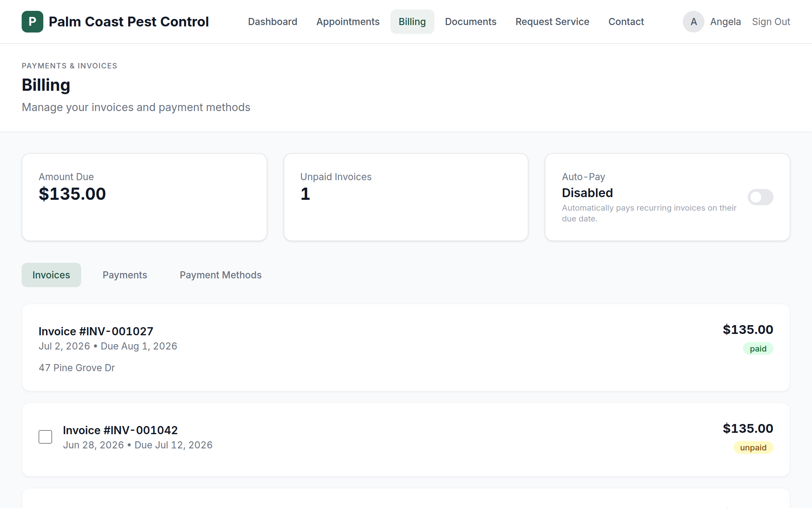Click the Sign Out link
Viewport: 812px width, 508px height.
(x=771, y=22)
